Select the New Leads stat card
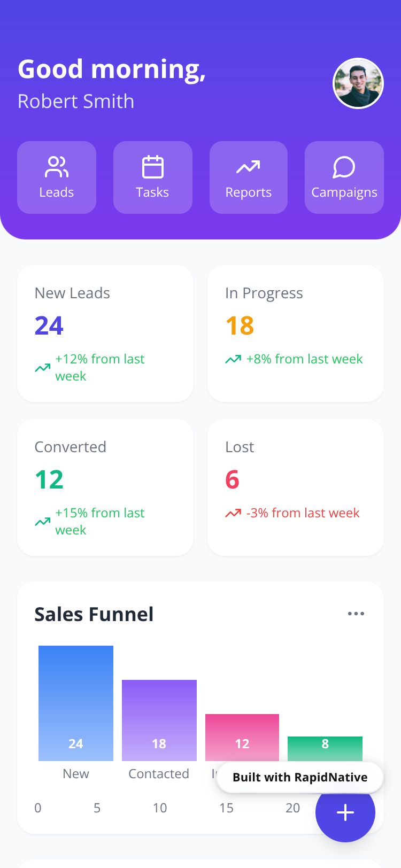The image size is (401, 868). [105, 333]
